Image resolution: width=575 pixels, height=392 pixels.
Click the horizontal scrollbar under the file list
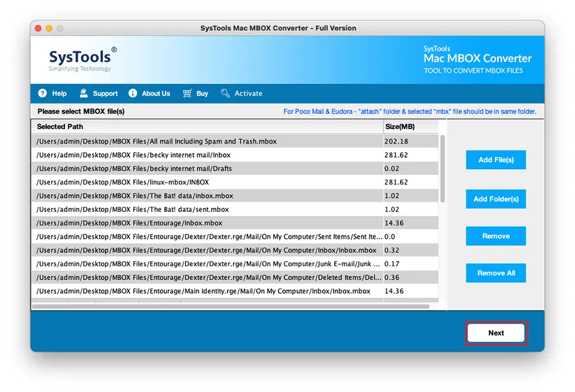click(x=231, y=306)
